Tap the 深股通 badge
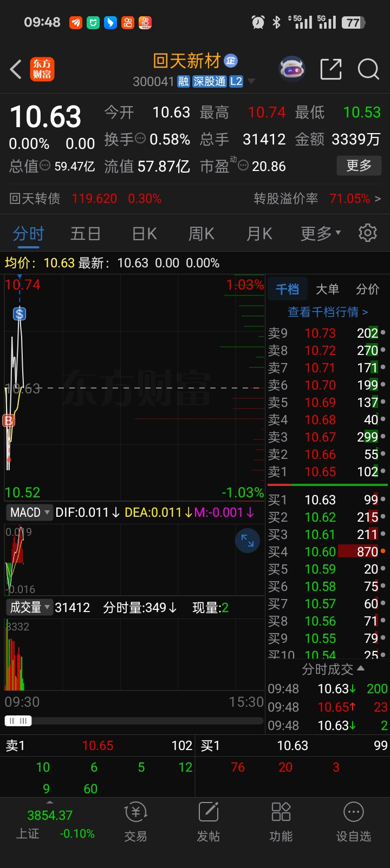Screen dimensions: 390x868 point(209,81)
